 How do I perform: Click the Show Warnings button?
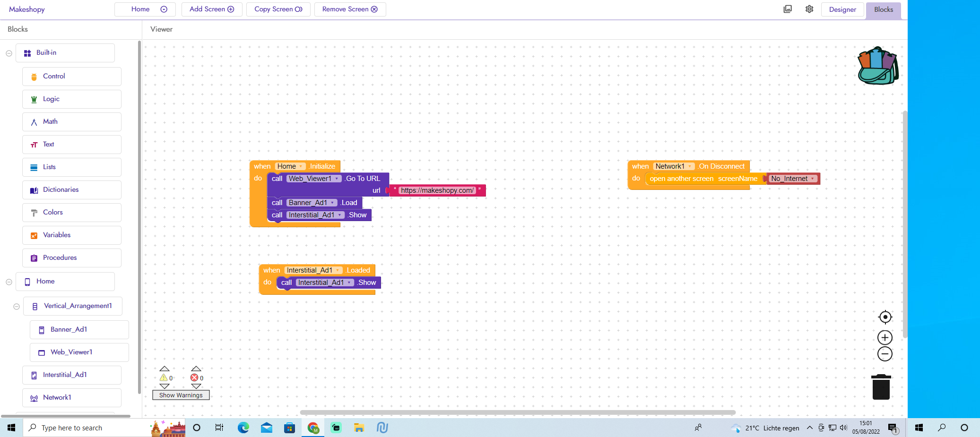tap(181, 395)
